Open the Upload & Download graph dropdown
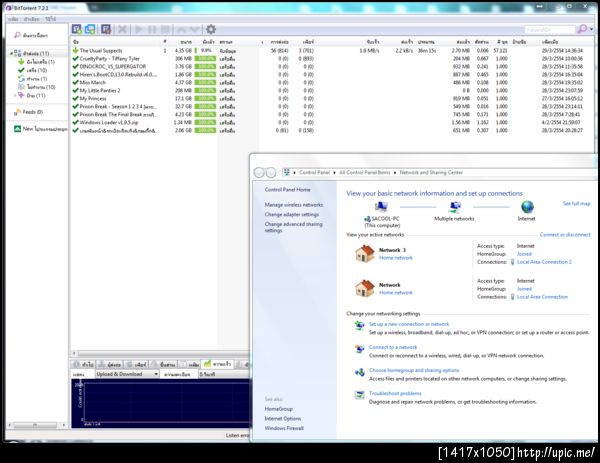 click(x=127, y=374)
